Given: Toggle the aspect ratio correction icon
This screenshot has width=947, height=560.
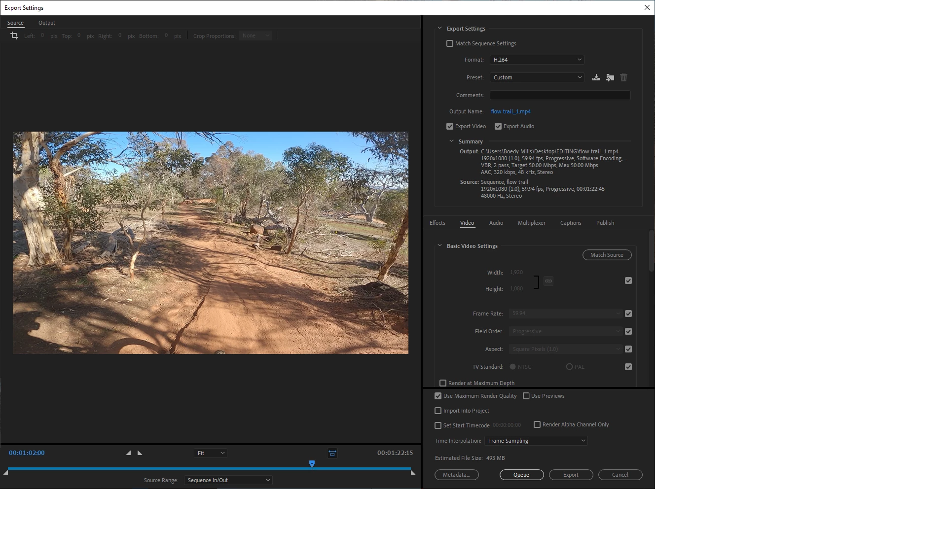Looking at the screenshot, I should [x=332, y=453].
